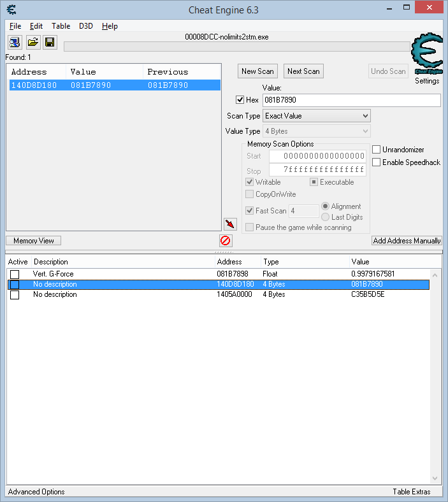Viewport: 448px width, 502px height.
Task: Click the Float type cell
Action: tap(270, 274)
